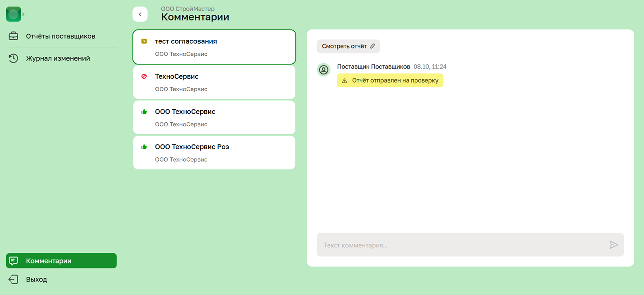Viewport: 644px width, 295px height.
Task: Click the history clock icon
Action: click(14, 58)
